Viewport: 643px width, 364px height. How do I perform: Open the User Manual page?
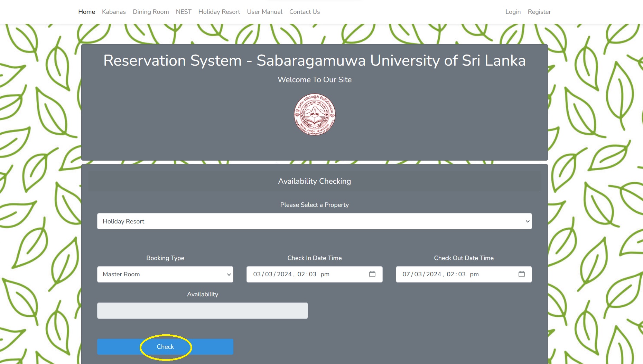click(264, 12)
